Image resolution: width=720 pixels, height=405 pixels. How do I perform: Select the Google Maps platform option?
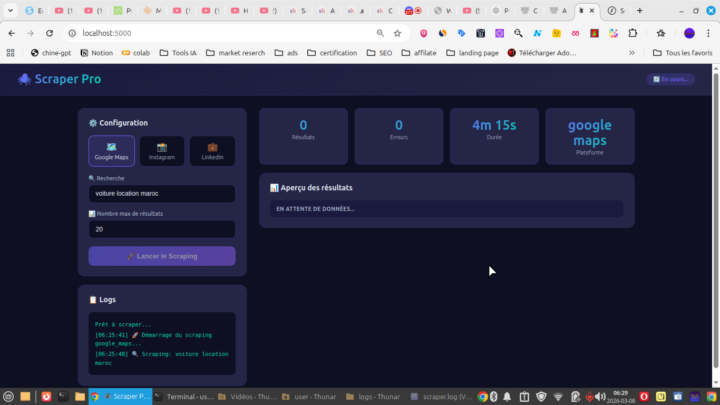[x=111, y=151]
